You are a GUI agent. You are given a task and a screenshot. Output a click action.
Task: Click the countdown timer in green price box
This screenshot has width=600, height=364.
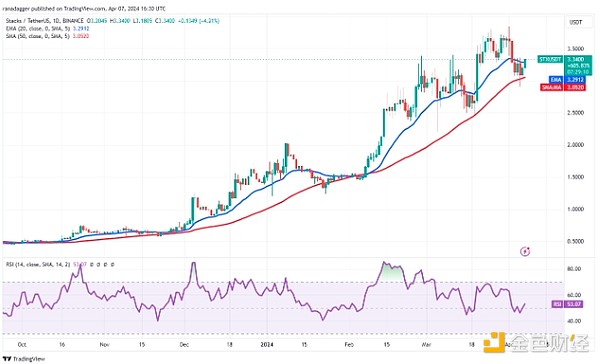(578, 72)
